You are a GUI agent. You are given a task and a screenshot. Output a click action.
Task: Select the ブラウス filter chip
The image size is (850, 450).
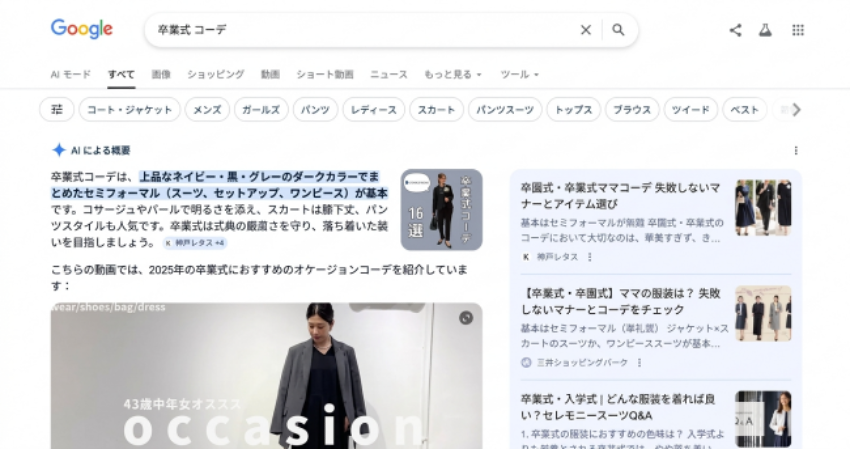[632, 110]
